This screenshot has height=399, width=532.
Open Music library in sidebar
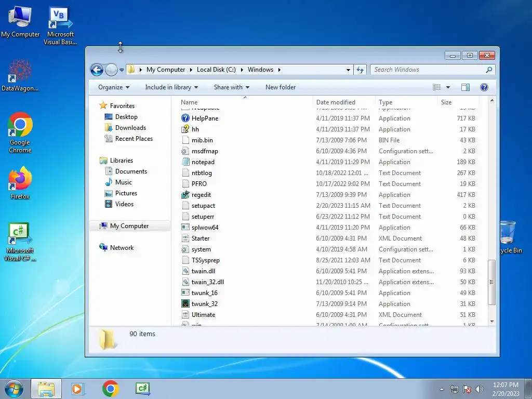click(x=124, y=182)
